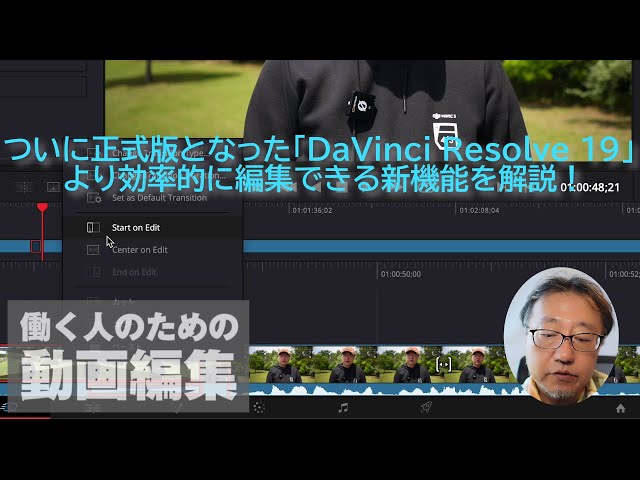This screenshot has height=480, width=640.
Task: Click the Set as Default Transition icon
Action: tap(93, 198)
